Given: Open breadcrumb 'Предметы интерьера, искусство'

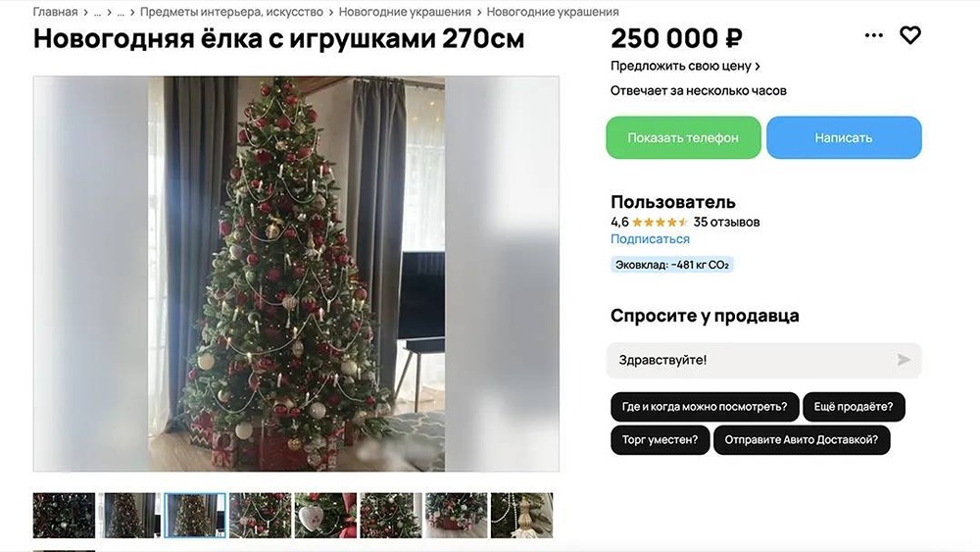Looking at the screenshot, I should point(232,12).
